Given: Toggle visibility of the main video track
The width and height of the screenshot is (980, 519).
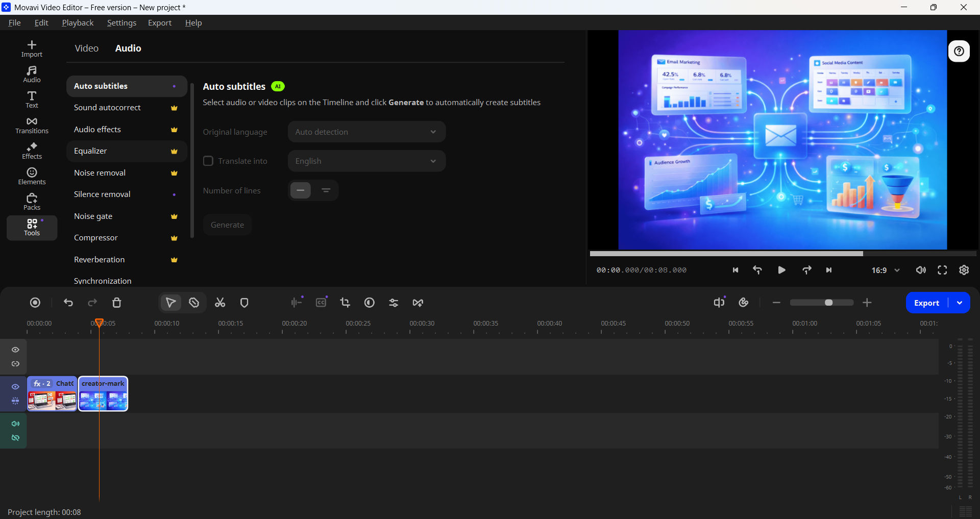Looking at the screenshot, I should point(16,387).
